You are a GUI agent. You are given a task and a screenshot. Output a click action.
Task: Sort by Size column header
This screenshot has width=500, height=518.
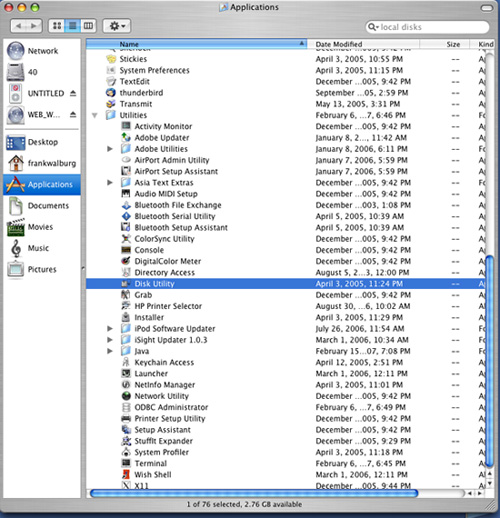point(445,44)
